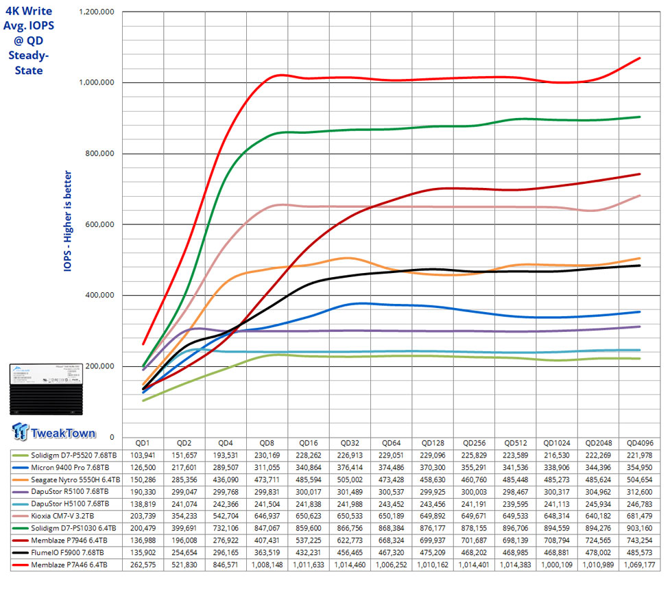
Task: Click the QD32 column header
Action: click(x=350, y=443)
